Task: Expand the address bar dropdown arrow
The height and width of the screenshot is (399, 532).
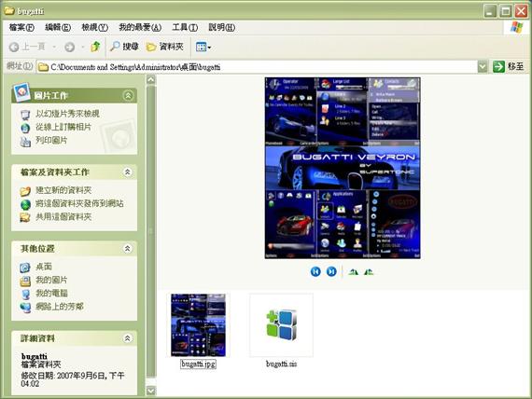Action: pos(483,67)
